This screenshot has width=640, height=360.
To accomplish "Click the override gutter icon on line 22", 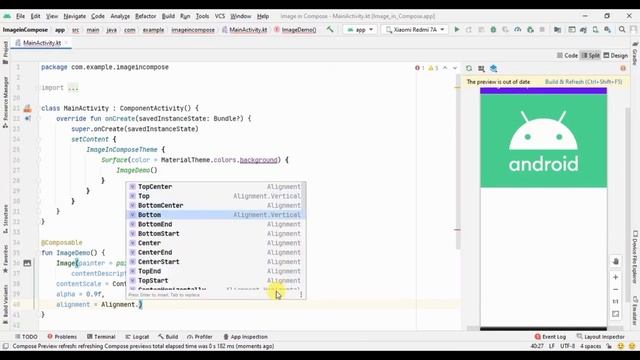I will click(27, 118).
